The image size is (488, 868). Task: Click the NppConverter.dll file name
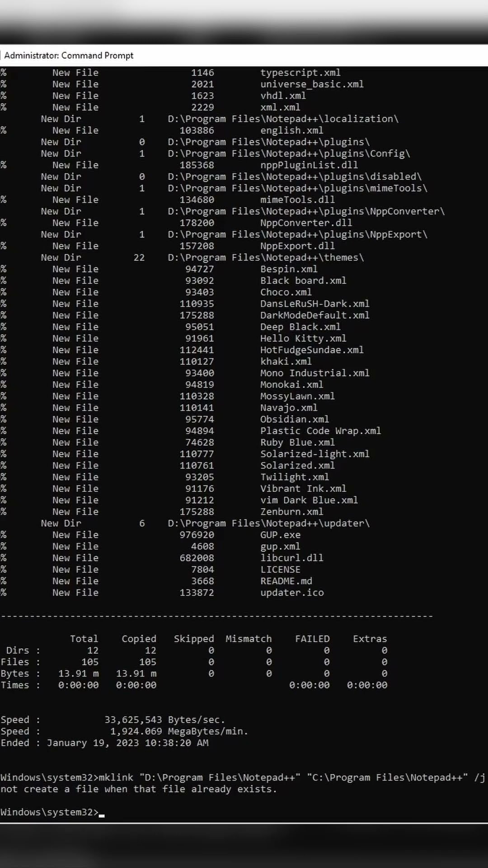pos(306,223)
